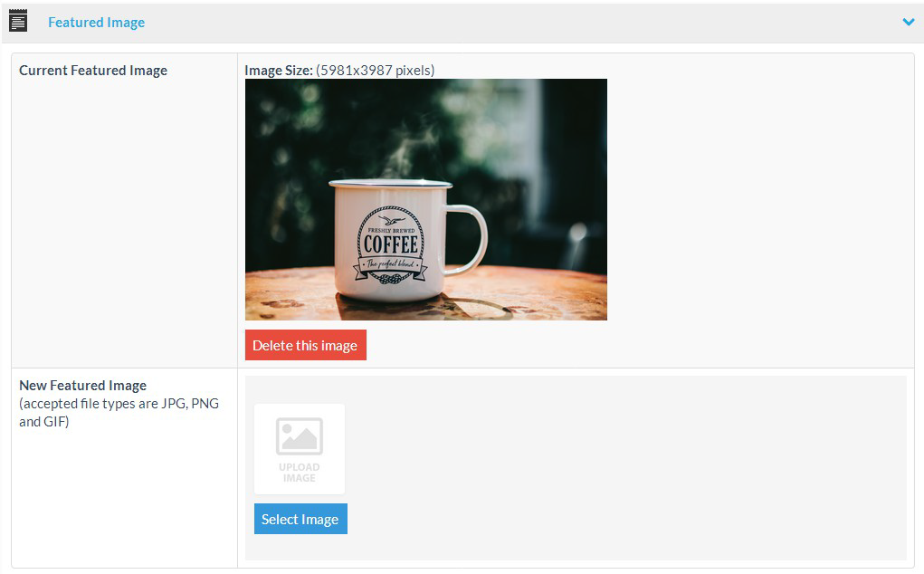This screenshot has width=924, height=574.
Task: Click the perfect blend banner on the mug
Action: tap(390, 265)
